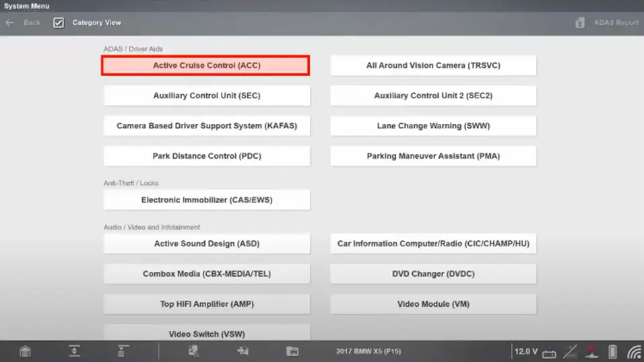644x362 pixels.
Task: Click the folder icon in bottom bar
Action: (x=292, y=351)
